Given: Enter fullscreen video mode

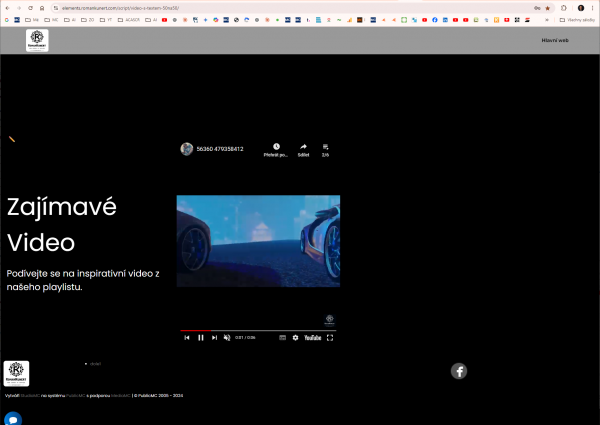Looking at the screenshot, I should coord(330,338).
